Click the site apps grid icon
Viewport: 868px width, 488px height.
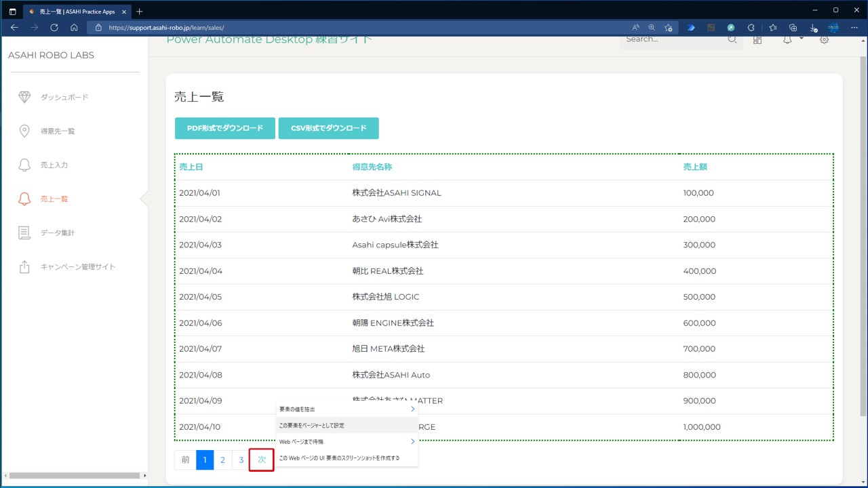click(x=757, y=39)
